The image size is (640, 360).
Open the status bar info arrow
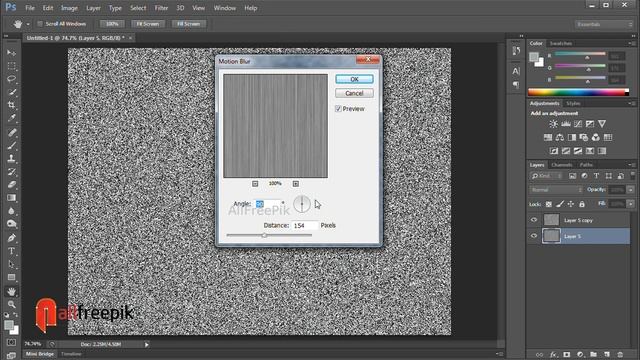click(147, 344)
